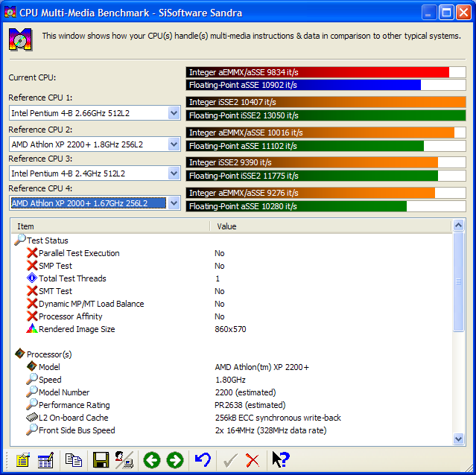Open Reference CPU 2 dropdown arrow
Image resolution: width=476 pixels, height=475 pixels.
tap(174, 144)
